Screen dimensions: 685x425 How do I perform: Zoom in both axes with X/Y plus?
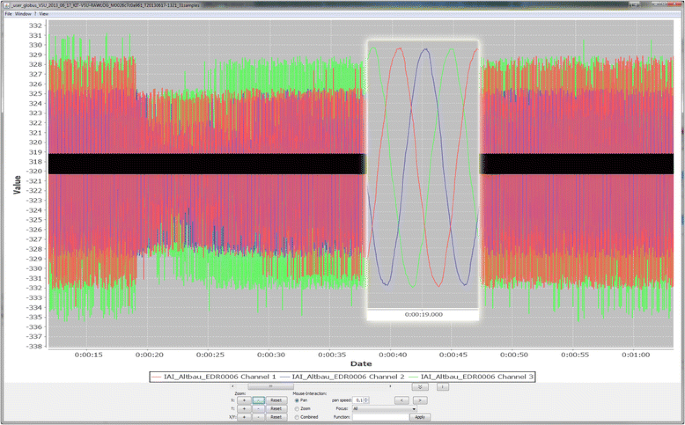click(244, 416)
